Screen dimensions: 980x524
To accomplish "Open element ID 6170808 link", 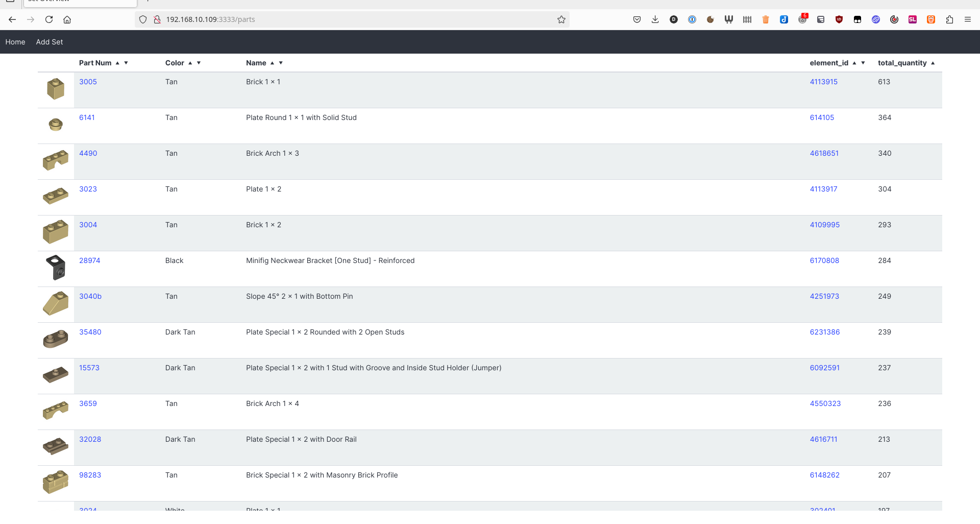I will 824,260.
